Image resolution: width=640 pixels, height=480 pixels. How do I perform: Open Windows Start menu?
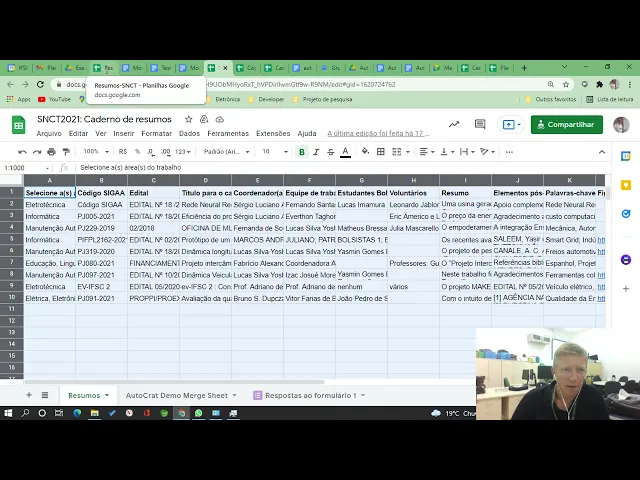click(x=8, y=413)
